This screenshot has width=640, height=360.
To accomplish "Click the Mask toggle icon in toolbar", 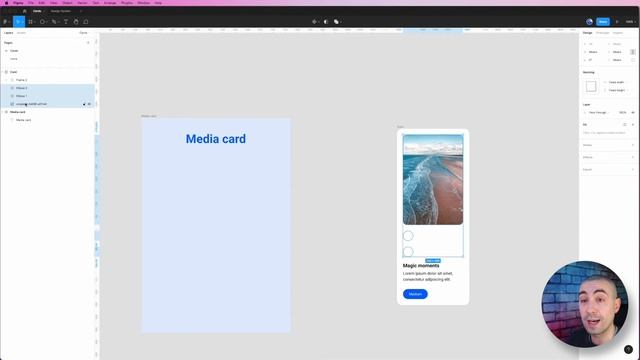I will point(326,22).
